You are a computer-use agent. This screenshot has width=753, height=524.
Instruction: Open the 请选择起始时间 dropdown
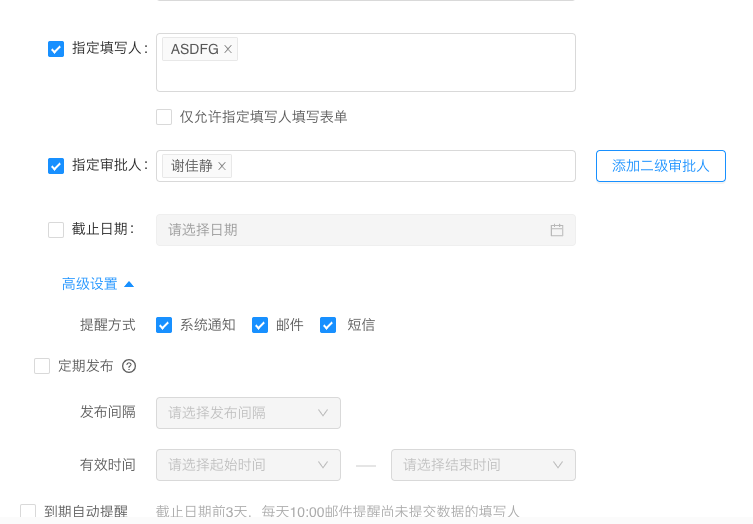point(248,465)
